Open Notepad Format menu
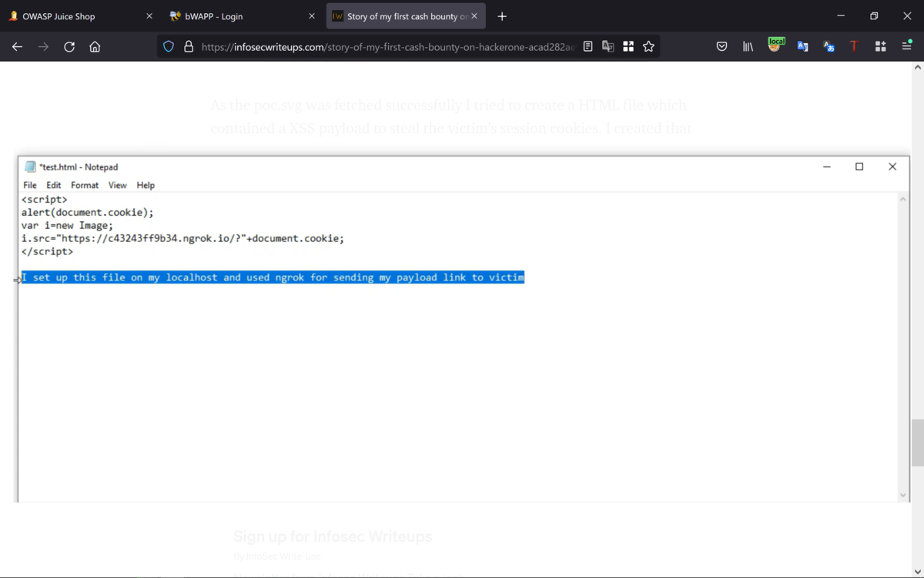Image resolution: width=924 pixels, height=578 pixels. 85,185
